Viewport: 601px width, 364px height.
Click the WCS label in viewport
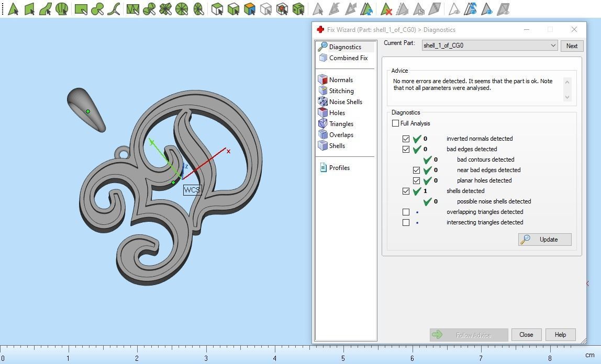192,190
